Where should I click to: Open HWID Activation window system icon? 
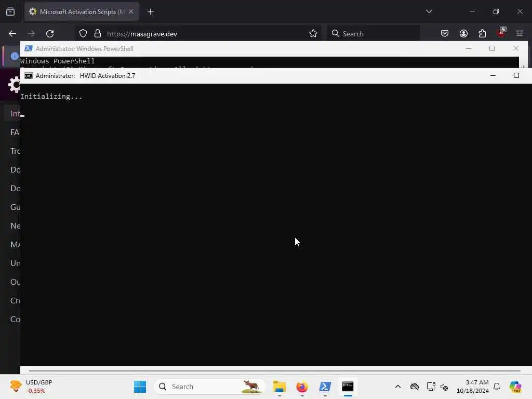(x=29, y=76)
